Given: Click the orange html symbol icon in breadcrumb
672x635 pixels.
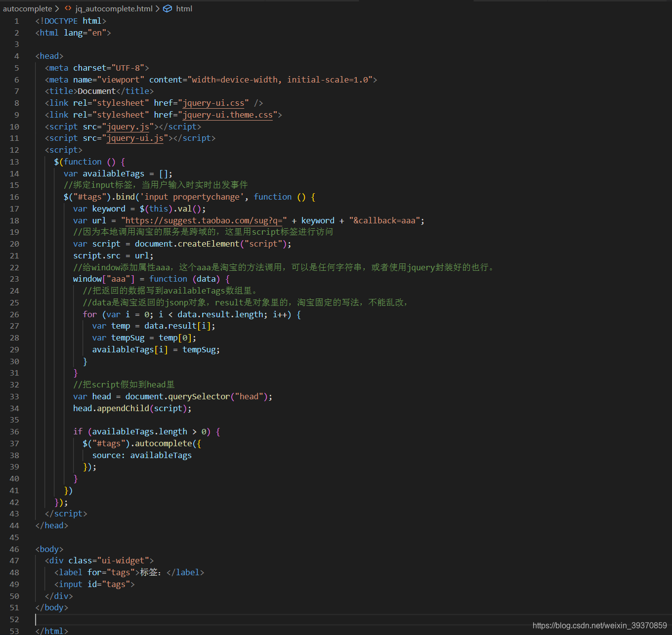Looking at the screenshot, I should click(168, 8).
